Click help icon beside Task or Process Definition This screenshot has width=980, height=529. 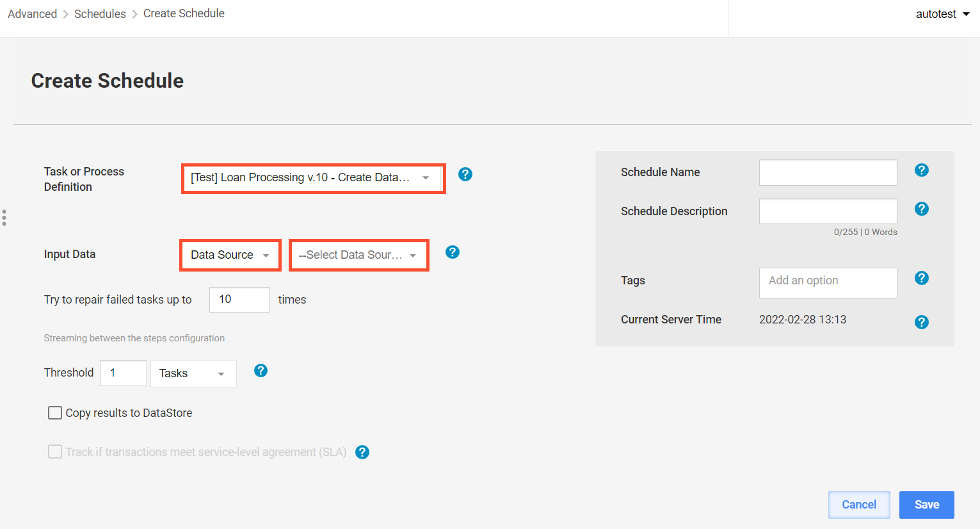point(465,174)
